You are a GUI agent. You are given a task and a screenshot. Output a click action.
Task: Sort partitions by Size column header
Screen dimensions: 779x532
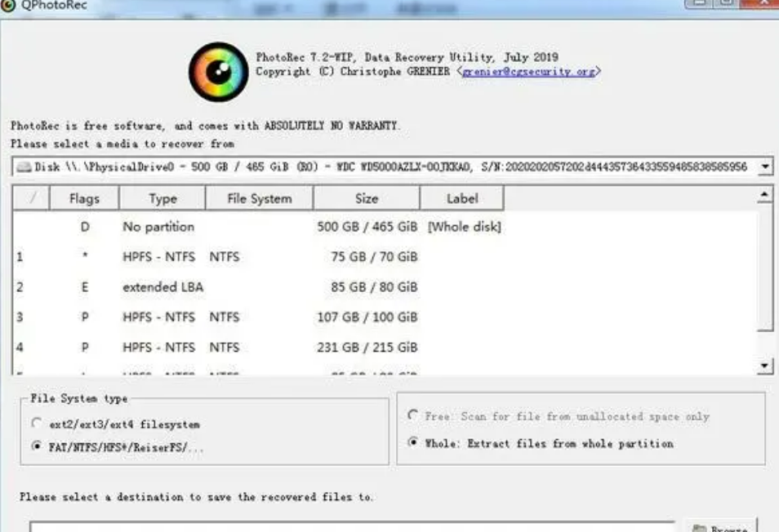[x=367, y=198]
